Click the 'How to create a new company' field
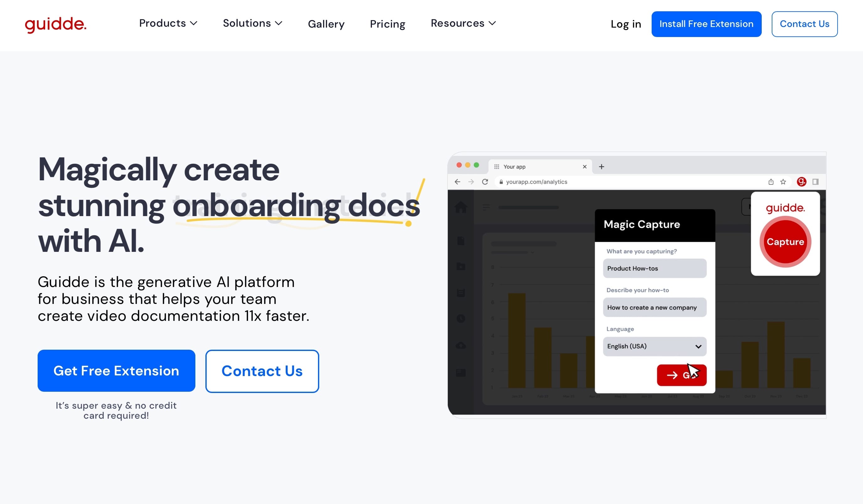The height and width of the screenshot is (504, 863). 654,307
